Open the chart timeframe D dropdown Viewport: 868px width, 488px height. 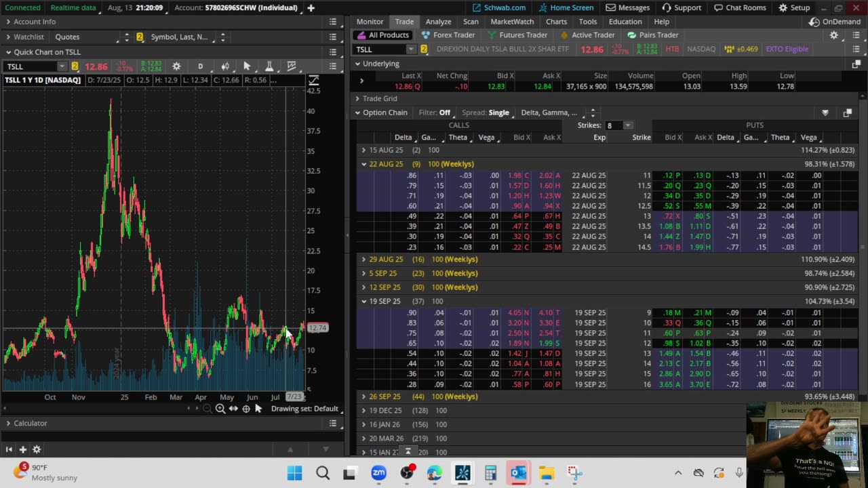[x=200, y=66]
